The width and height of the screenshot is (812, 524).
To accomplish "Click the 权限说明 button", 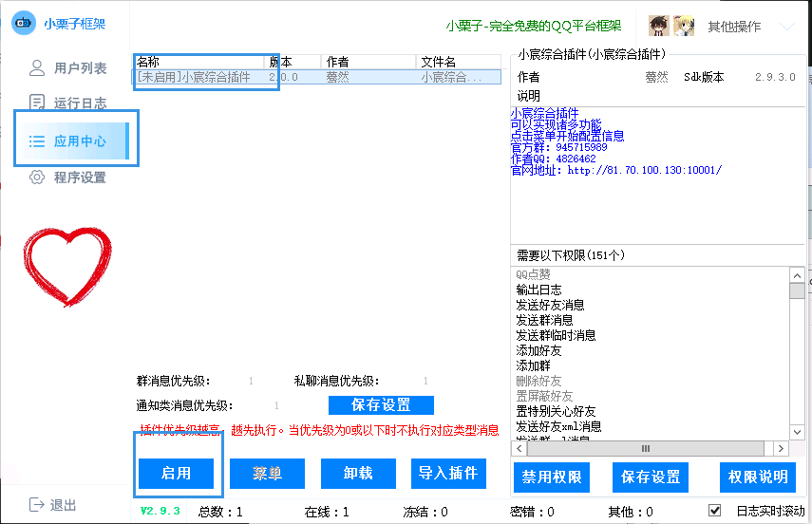I will click(x=758, y=477).
